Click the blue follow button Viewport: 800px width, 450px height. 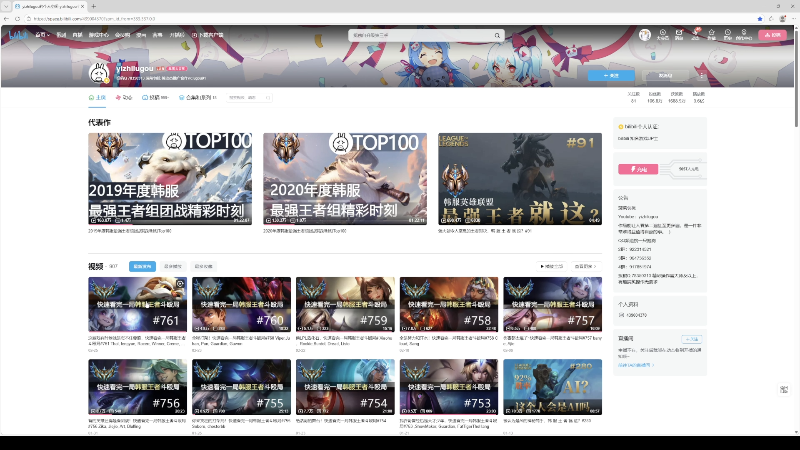click(611, 76)
